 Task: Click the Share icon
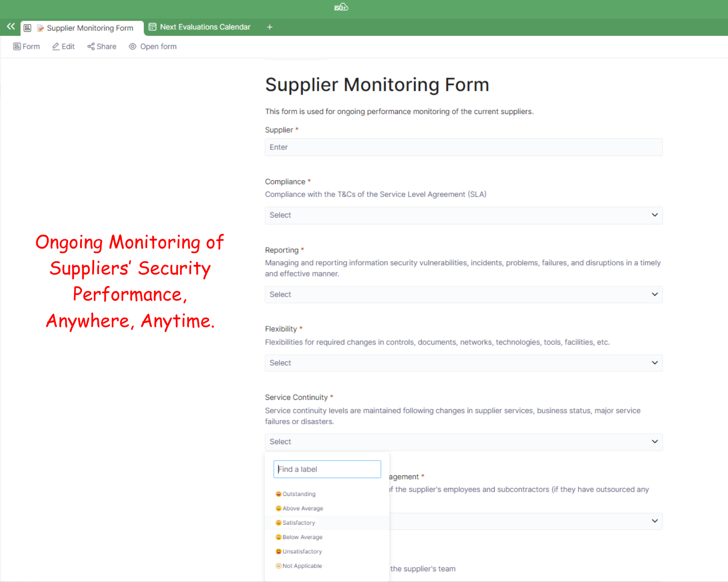91,47
